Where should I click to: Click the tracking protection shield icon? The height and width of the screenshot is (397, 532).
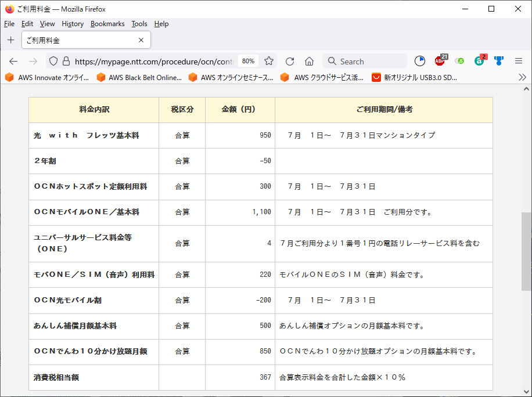(53, 61)
